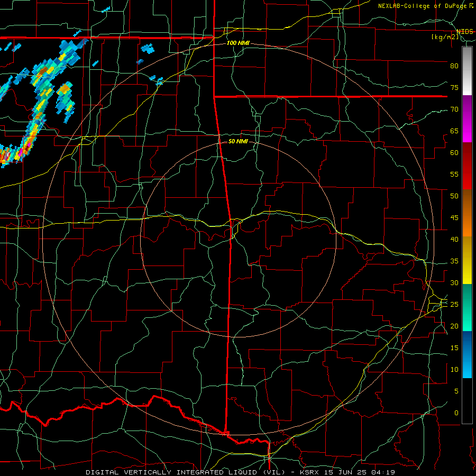
Task: Click the 25 value on the color scale
Action: click(x=454, y=305)
